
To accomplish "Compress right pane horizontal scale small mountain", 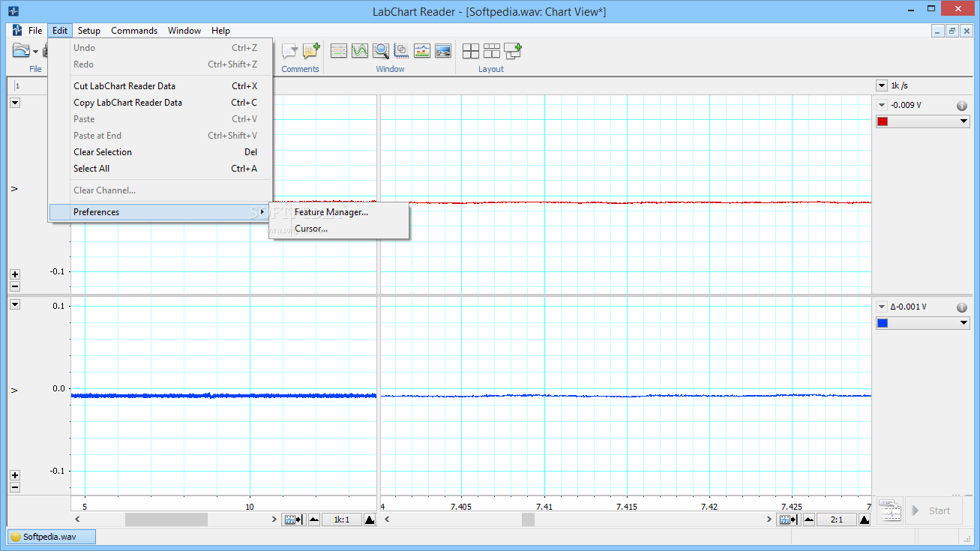I will coord(809,520).
